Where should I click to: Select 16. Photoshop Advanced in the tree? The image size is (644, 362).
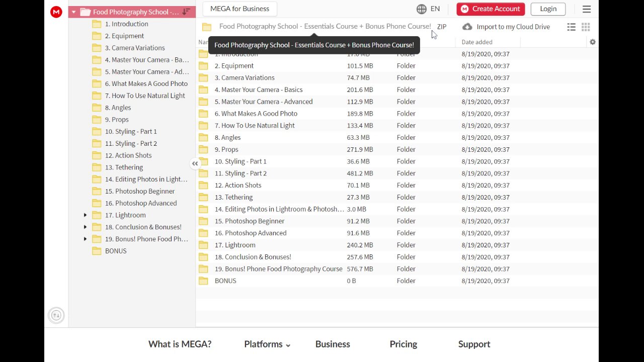pyautogui.click(x=141, y=204)
